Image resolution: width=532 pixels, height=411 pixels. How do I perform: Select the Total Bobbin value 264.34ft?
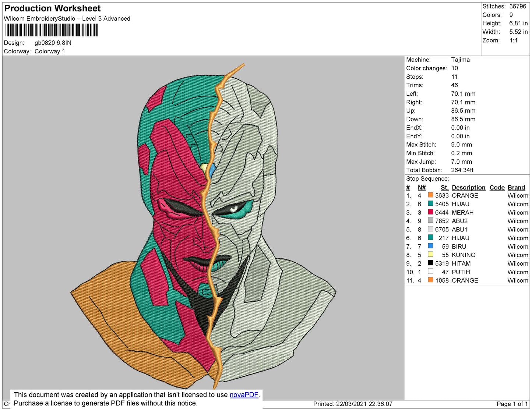462,170
